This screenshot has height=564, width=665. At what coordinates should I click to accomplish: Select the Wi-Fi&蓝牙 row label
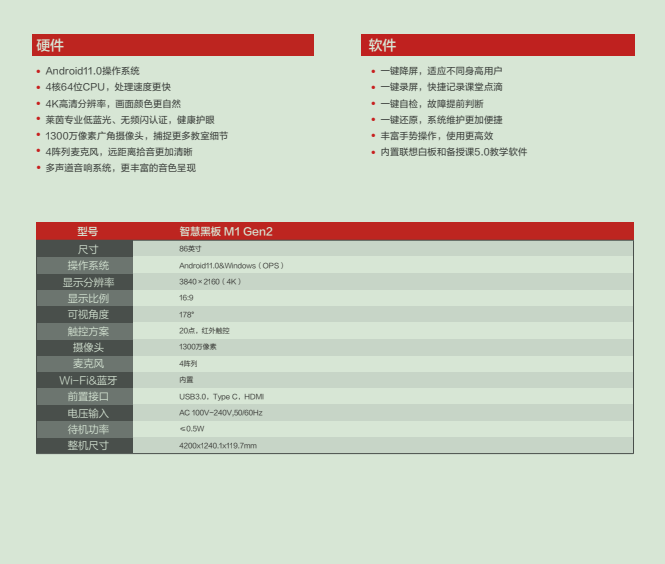85,380
